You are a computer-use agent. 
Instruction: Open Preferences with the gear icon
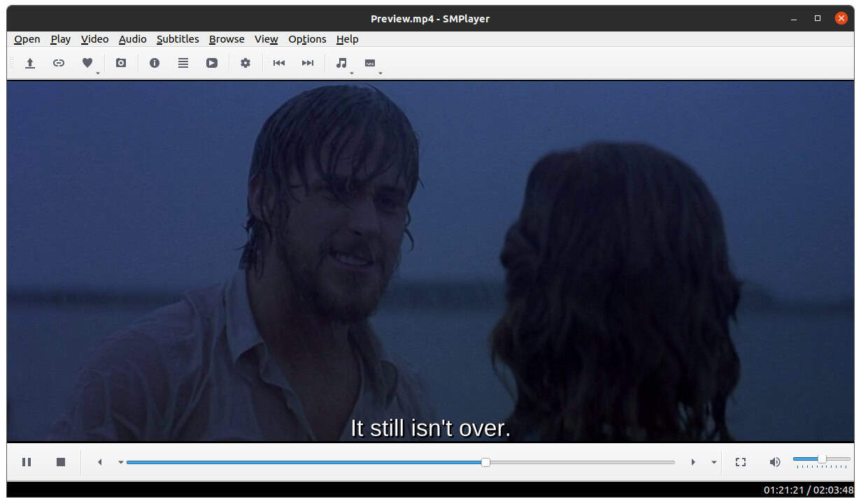pyautogui.click(x=246, y=63)
